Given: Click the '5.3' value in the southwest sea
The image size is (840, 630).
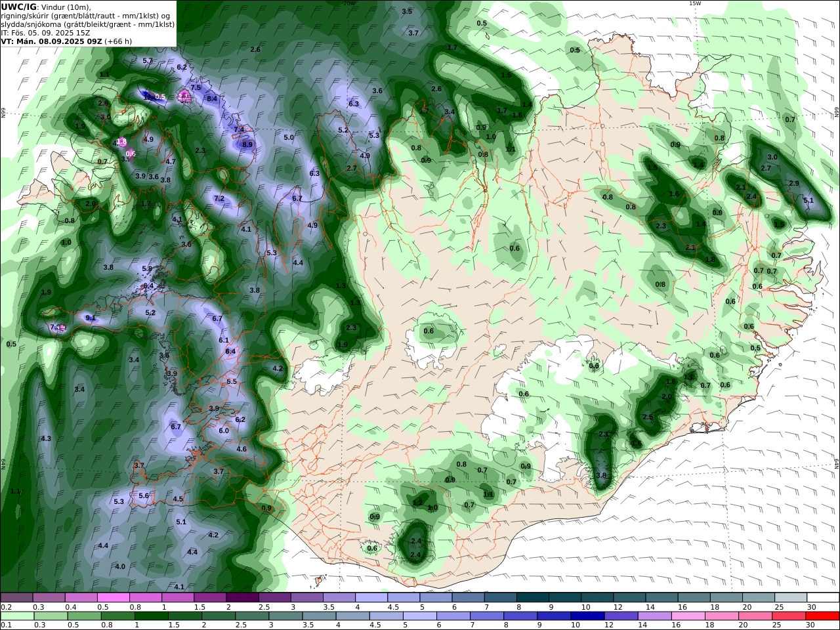Looking at the screenshot, I should pyautogui.click(x=119, y=501).
